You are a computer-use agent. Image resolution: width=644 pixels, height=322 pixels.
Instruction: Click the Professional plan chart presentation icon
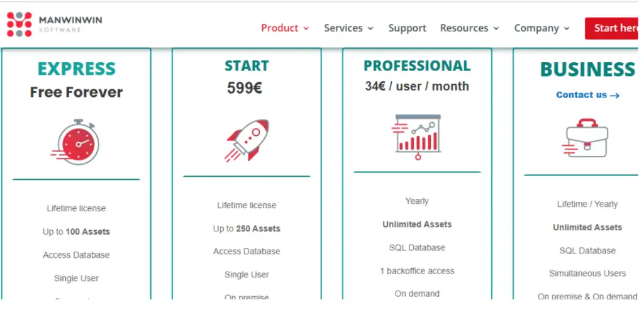[x=416, y=136]
